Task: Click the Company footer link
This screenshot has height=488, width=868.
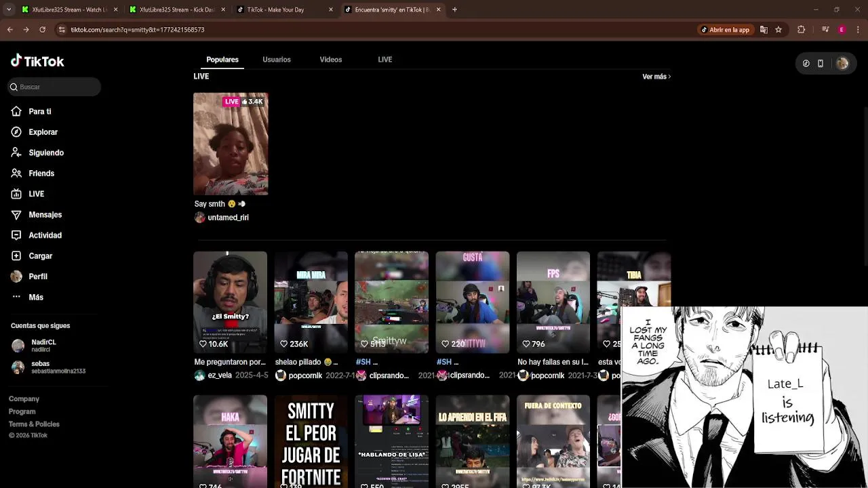Action: (24, 399)
